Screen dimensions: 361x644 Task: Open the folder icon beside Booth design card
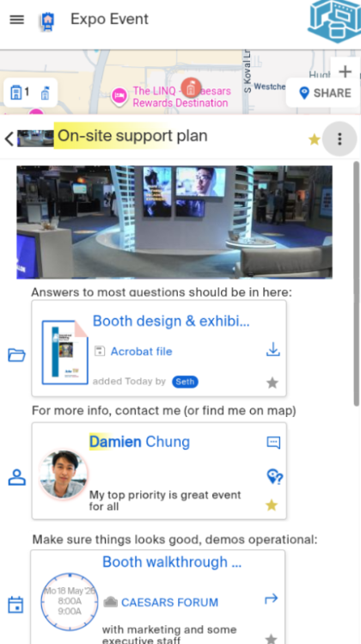[17, 355]
